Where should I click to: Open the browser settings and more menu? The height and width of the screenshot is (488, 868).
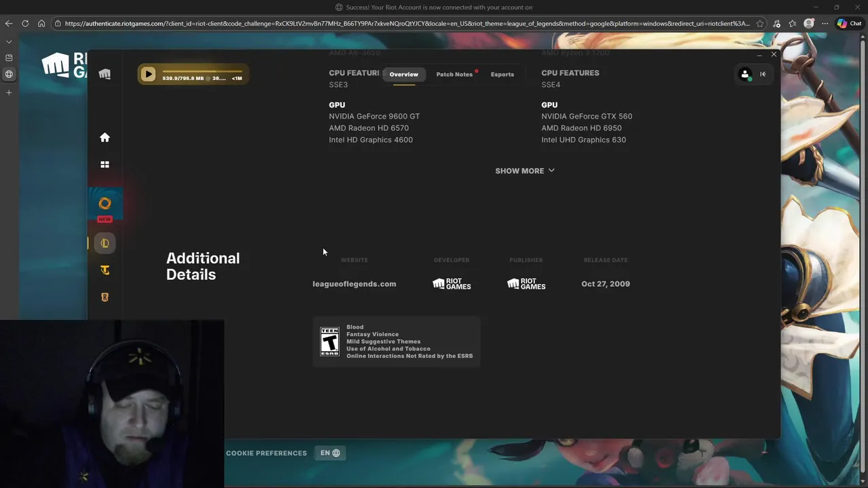click(x=825, y=24)
